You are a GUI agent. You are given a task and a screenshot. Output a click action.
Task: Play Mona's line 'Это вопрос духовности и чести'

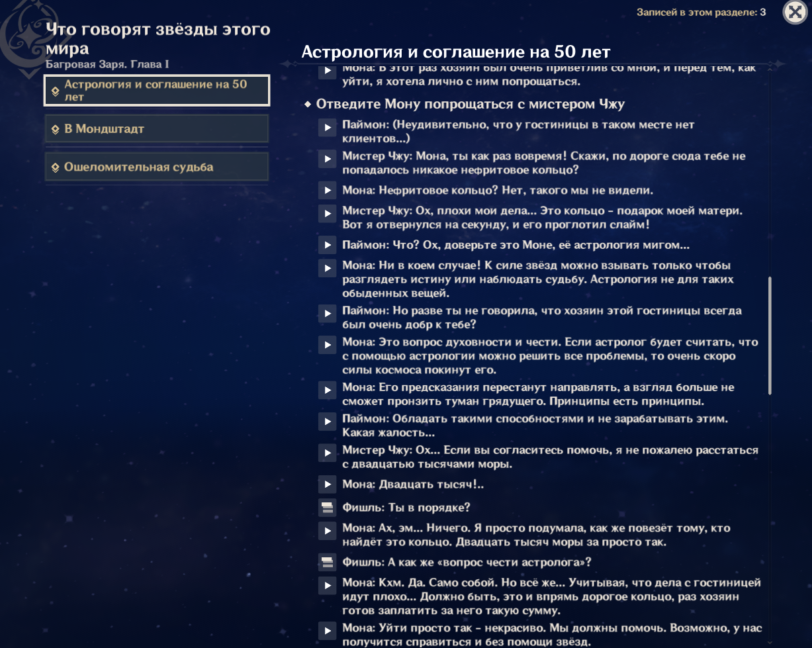coord(327,344)
